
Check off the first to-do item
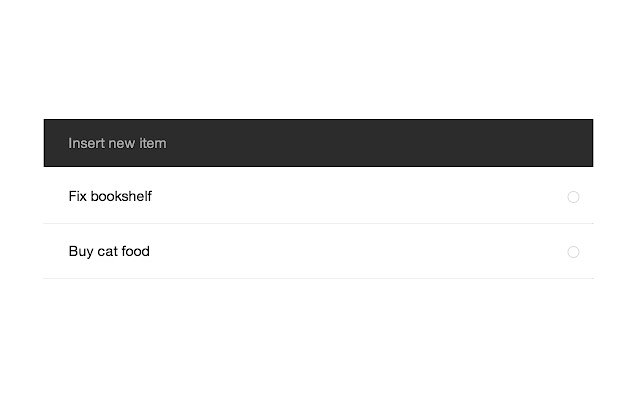tap(573, 197)
